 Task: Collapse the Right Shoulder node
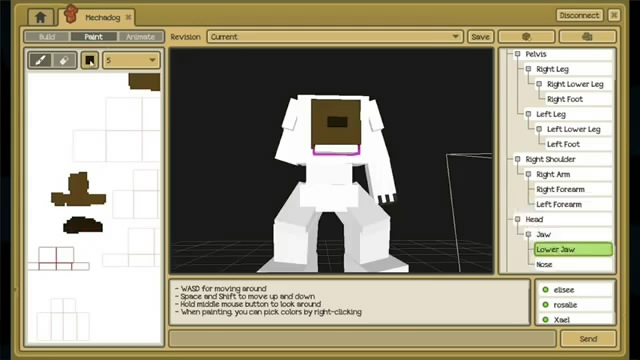(x=518, y=159)
